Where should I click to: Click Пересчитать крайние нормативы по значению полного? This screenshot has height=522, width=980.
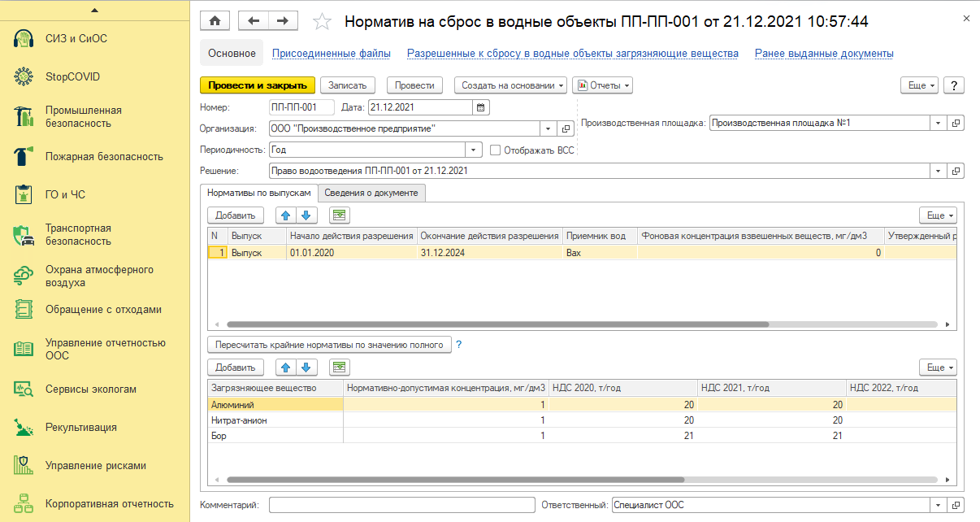coord(329,344)
